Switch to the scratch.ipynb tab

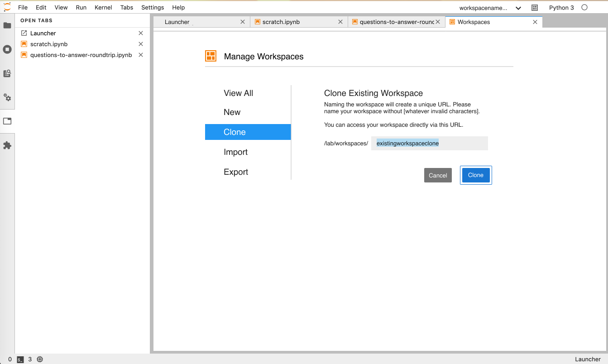pos(299,22)
